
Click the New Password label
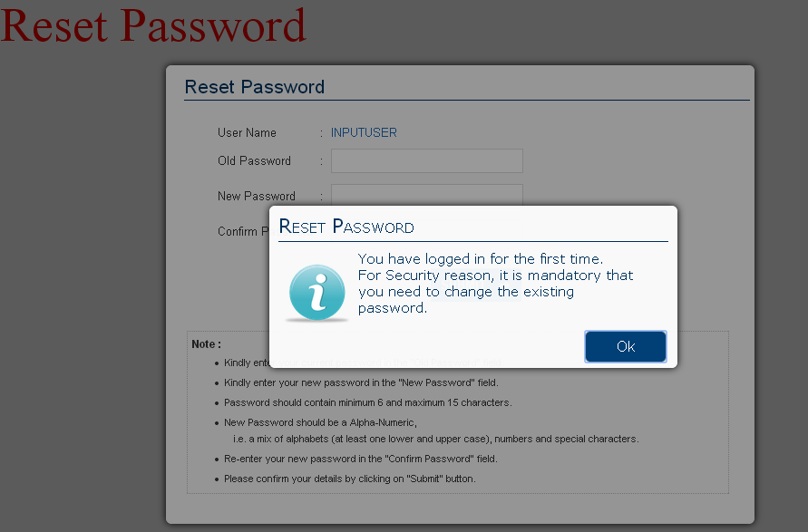click(257, 197)
